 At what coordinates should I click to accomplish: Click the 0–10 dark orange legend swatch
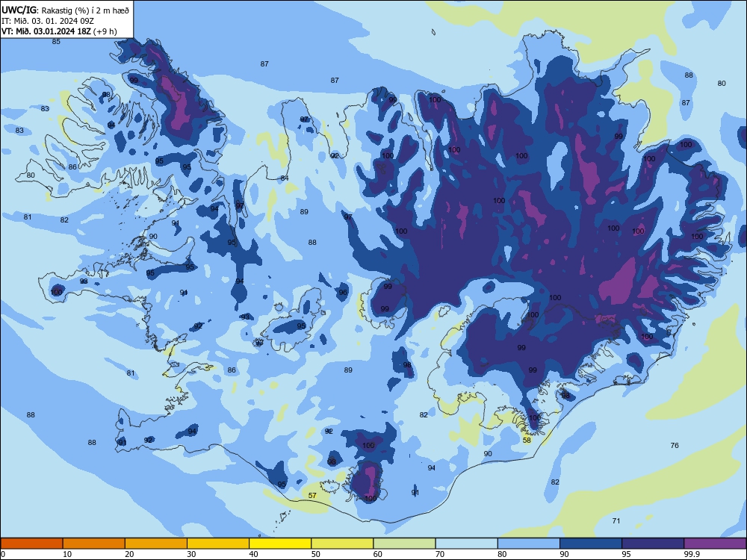(31, 544)
